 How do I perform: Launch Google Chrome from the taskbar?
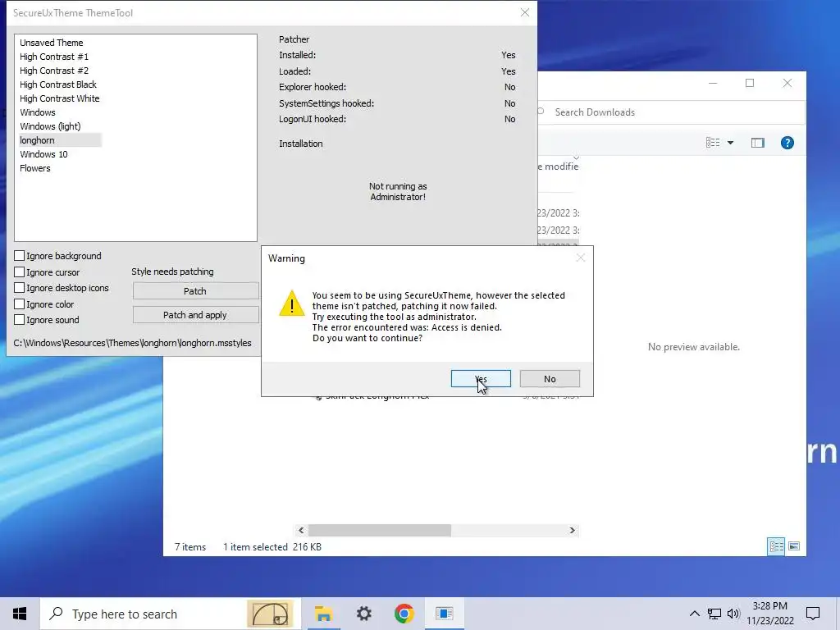pos(404,614)
